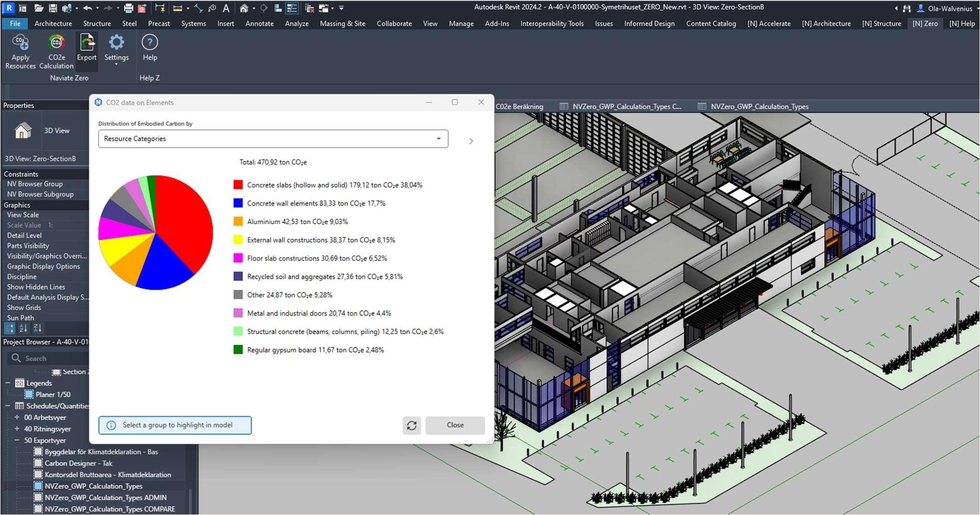The width and height of the screenshot is (980, 515).
Task: Click the red Concrete slabs legend swatch
Action: click(x=238, y=185)
